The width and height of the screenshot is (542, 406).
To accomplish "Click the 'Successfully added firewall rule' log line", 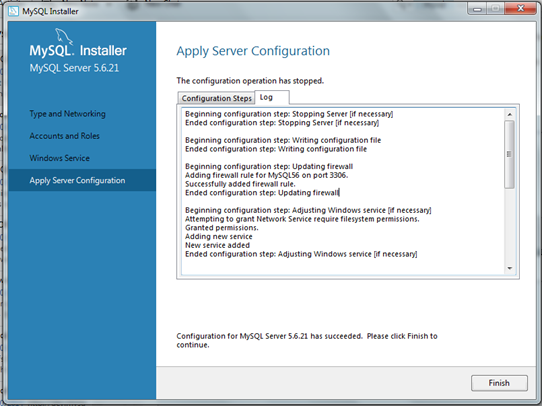I will tap(240, 184).
